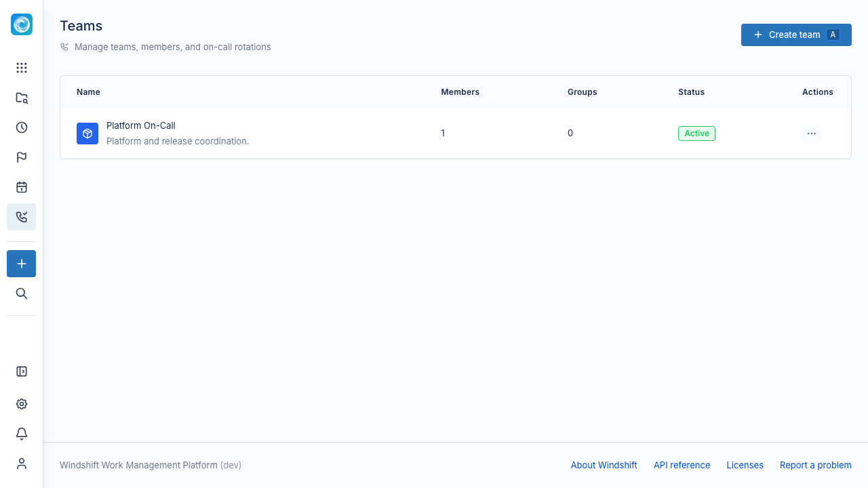The image size is (868, 488).
Task: Click the Create team button
Action: tap(796, 35)
